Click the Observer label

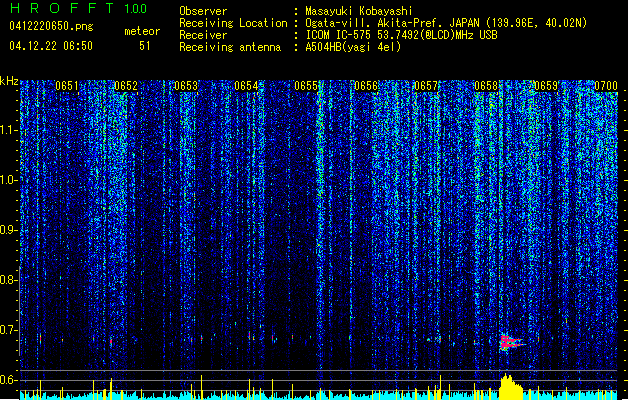click(203, 11)
